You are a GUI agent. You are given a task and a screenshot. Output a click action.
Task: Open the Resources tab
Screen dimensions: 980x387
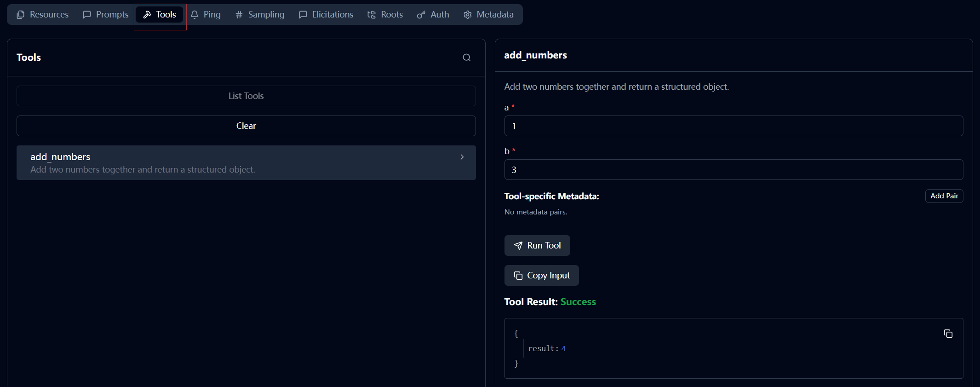(x=42, y=15)
